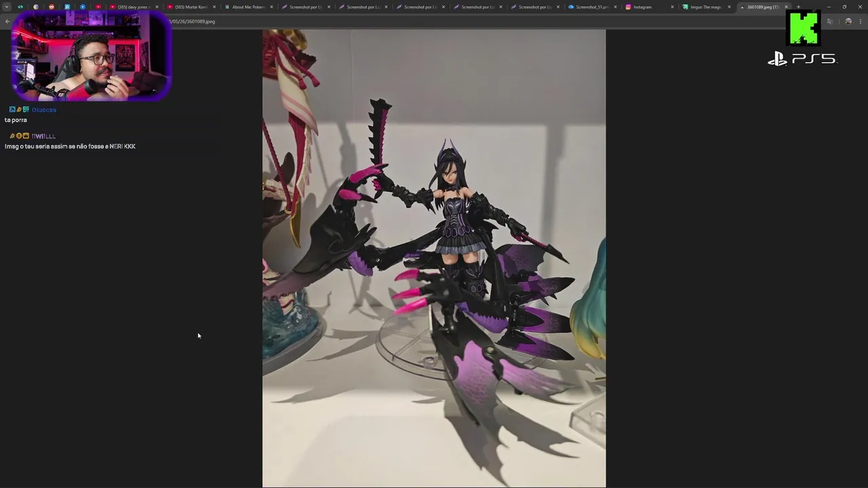Close the Screenshot_51.png tab
Image resolution: width=868 pixels, height=488 pixels.
615,7
